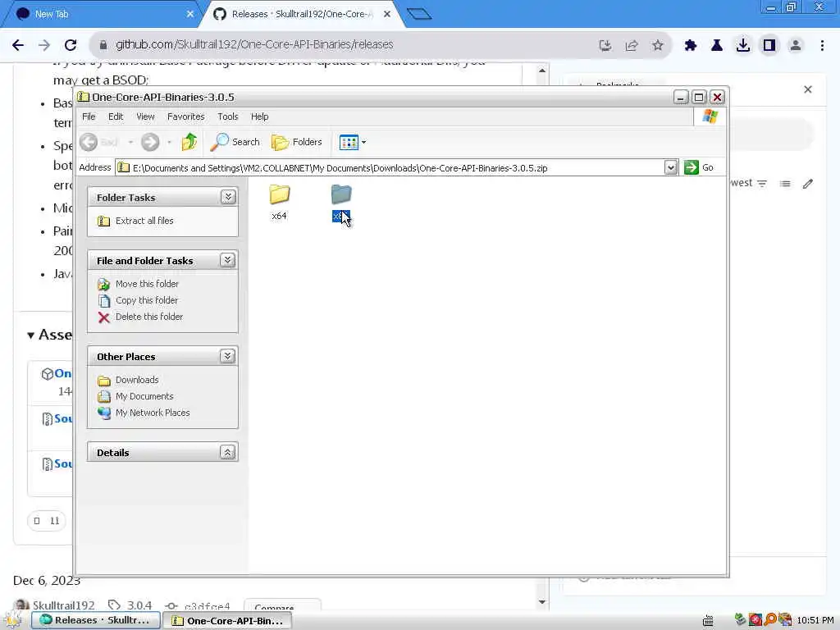
Task: Click list view icon in side panel
Action: coord(785,184)
